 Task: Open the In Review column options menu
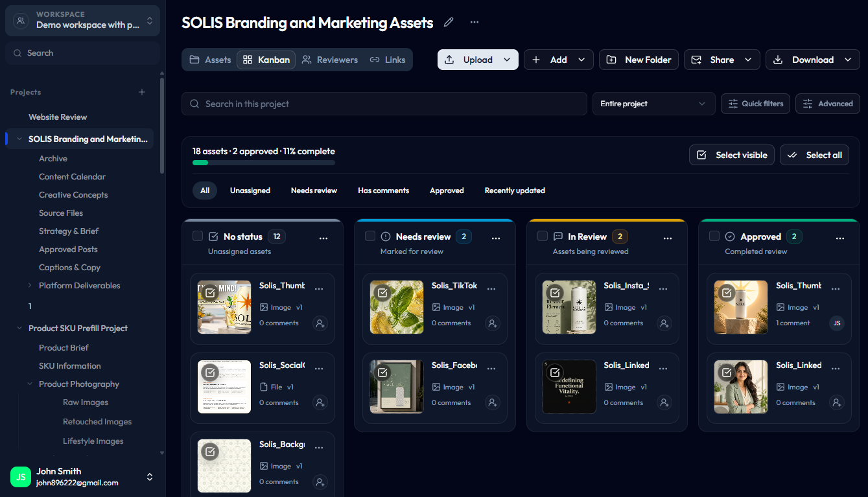(x=668, y=238)
